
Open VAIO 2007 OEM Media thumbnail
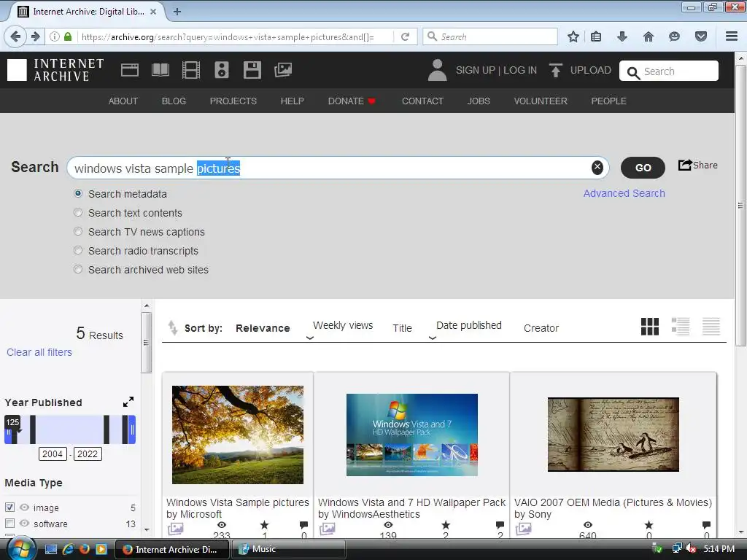click(613, 435)
